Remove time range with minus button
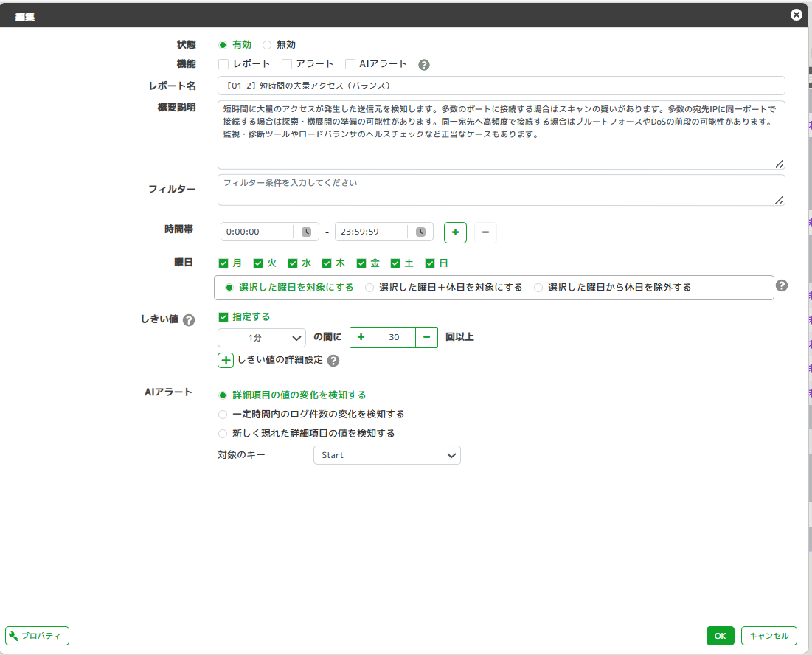812x655 pixels. [485, 232]
